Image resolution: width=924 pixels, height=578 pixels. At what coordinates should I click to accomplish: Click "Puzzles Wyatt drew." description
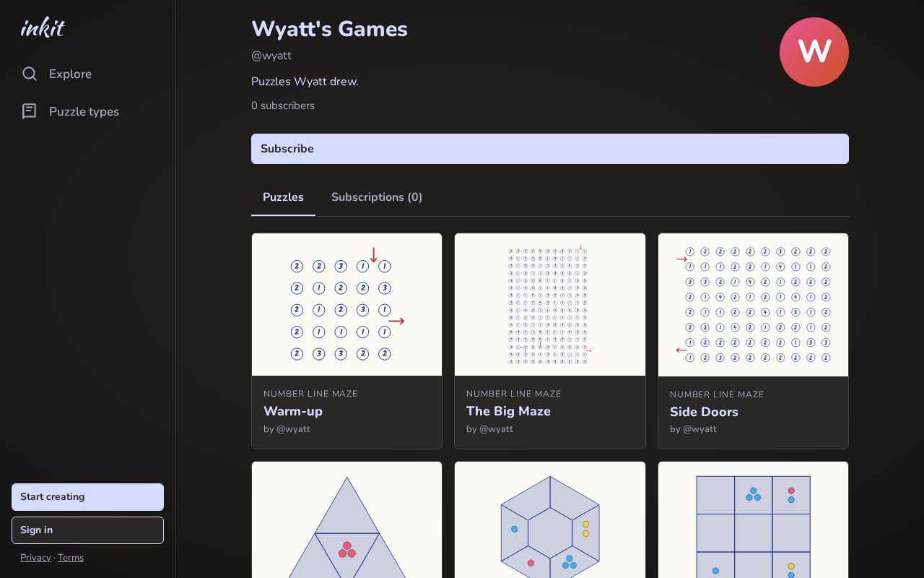[305, 82]
